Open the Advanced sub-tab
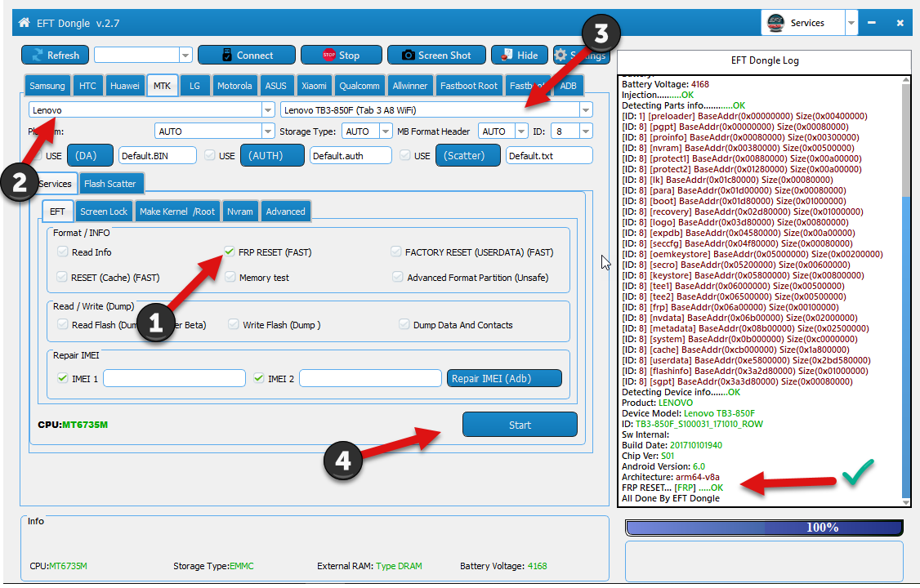 point(286,212)
